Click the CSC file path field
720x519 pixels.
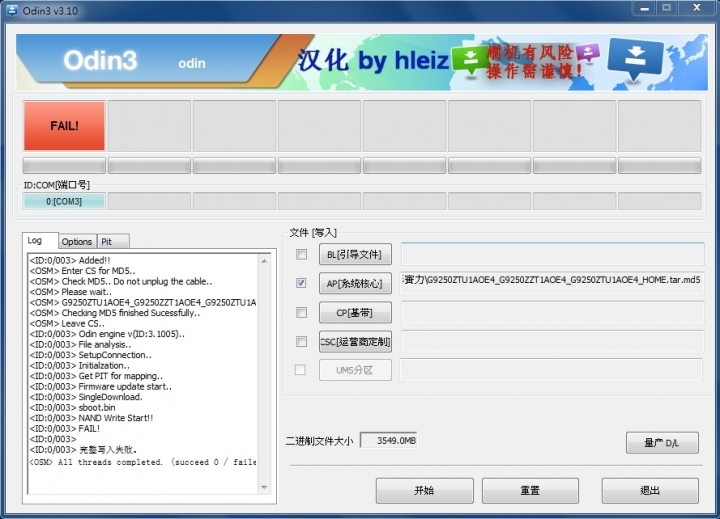point(552,342)
